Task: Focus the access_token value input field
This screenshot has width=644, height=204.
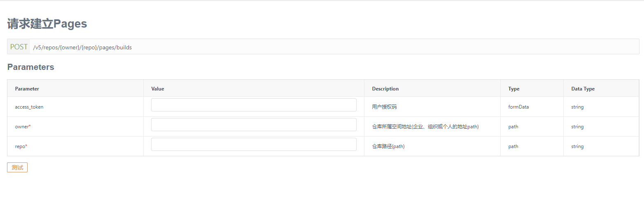Action: tap(254, 105)
